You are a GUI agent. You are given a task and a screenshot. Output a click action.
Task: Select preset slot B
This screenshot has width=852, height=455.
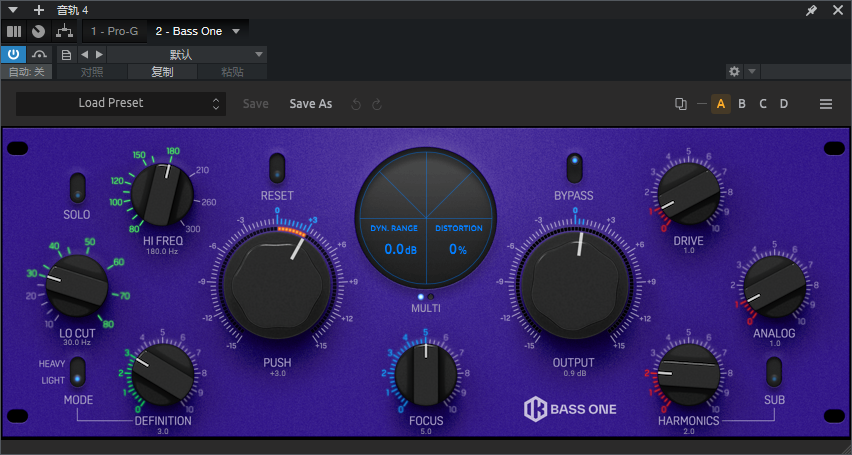742,104
